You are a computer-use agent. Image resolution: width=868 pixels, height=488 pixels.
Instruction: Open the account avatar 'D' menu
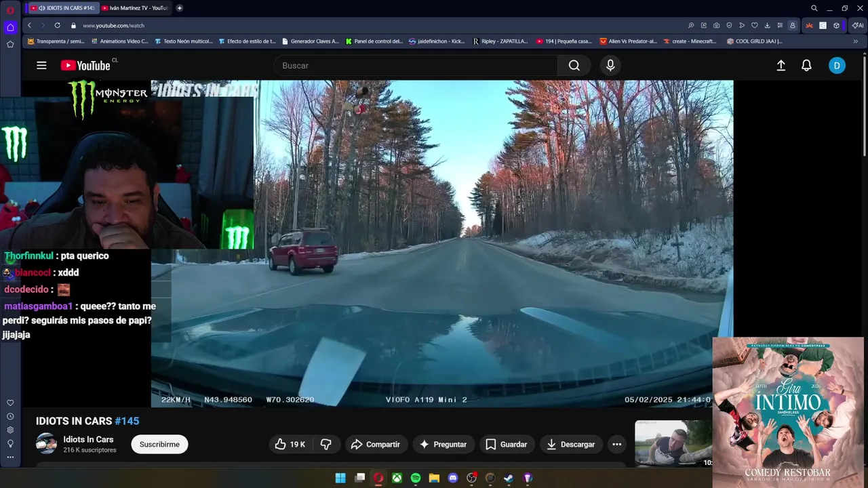(837, 66)
